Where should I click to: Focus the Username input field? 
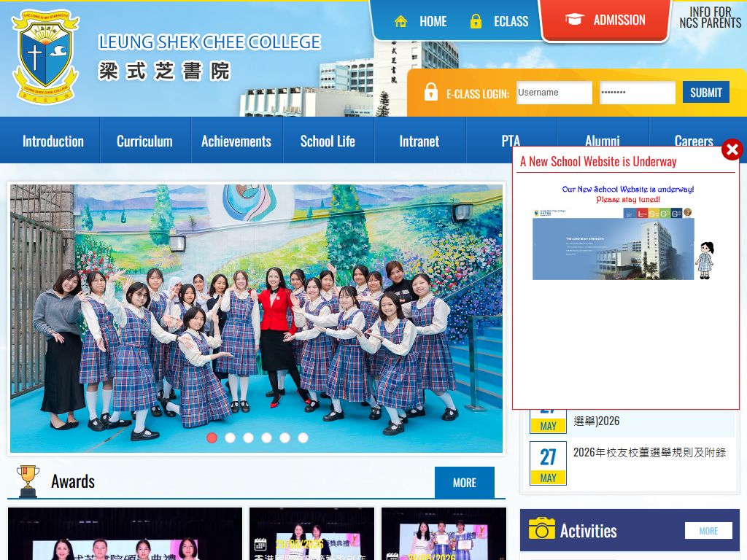tap(554, 93)
